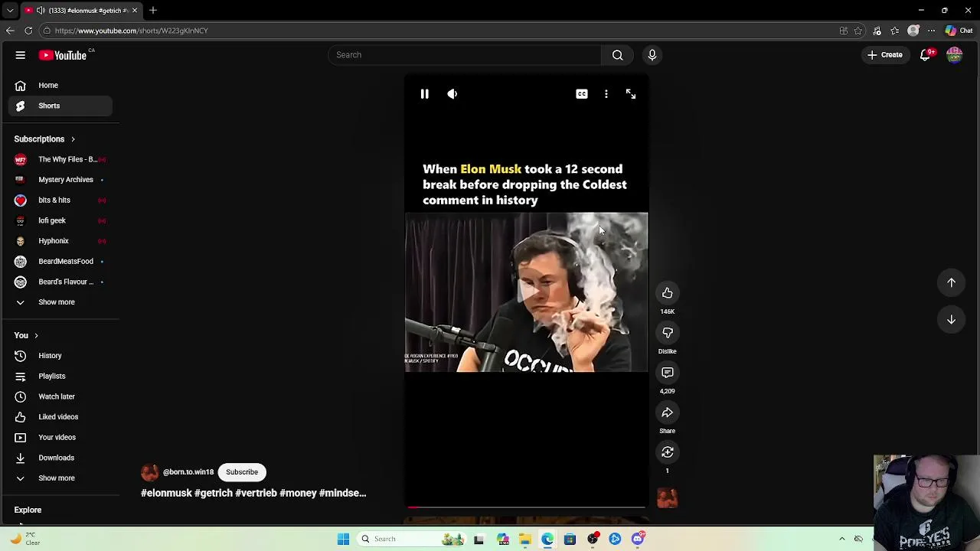Reload the page

(x=28, y=31)
